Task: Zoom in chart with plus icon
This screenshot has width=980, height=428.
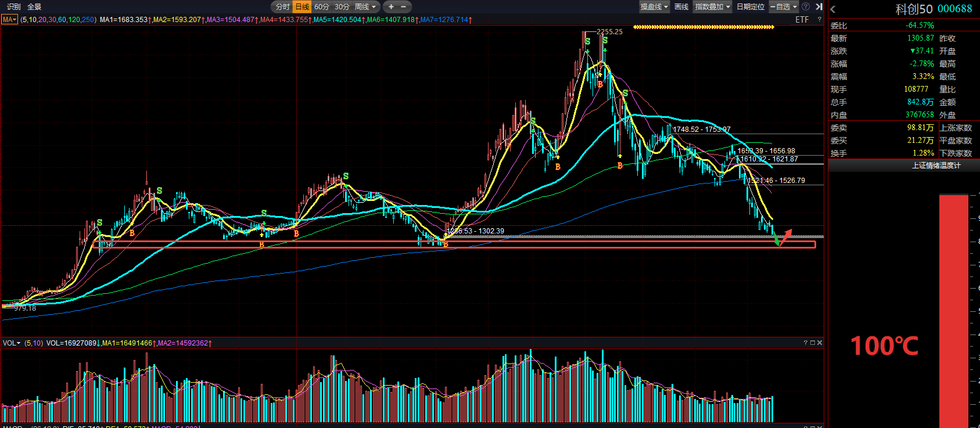Action: tap(391, 7)
